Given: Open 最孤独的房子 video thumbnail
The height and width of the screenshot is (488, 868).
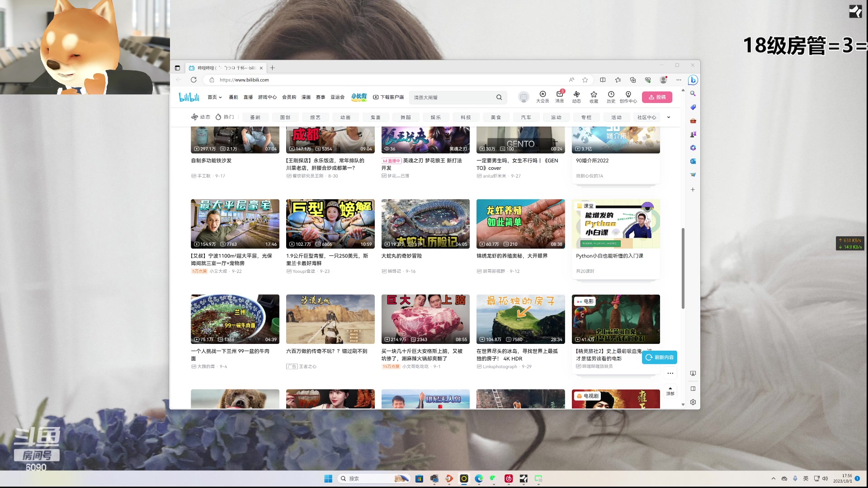Looking at the screenshot, I should [x=521, y=319].
